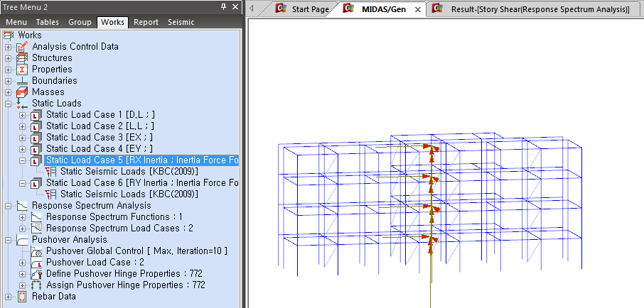Expand the Properties node
Screen dimensions: 644x308
pos(9,70)
